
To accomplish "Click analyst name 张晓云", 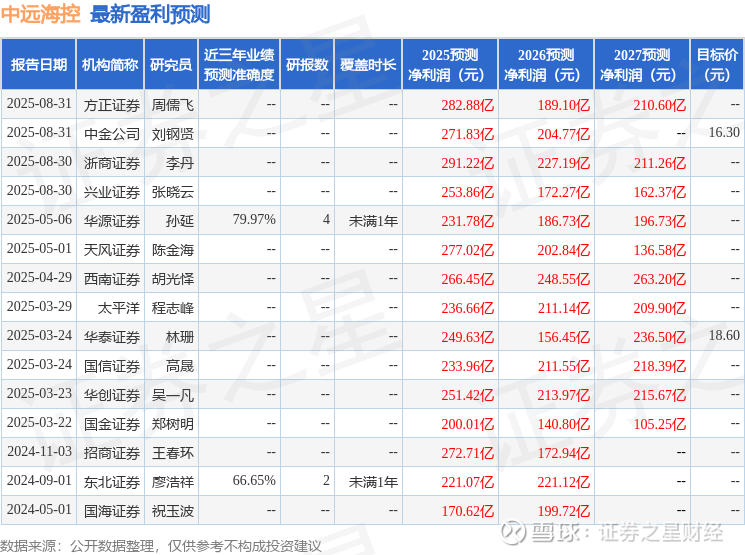I will [172, 192].
